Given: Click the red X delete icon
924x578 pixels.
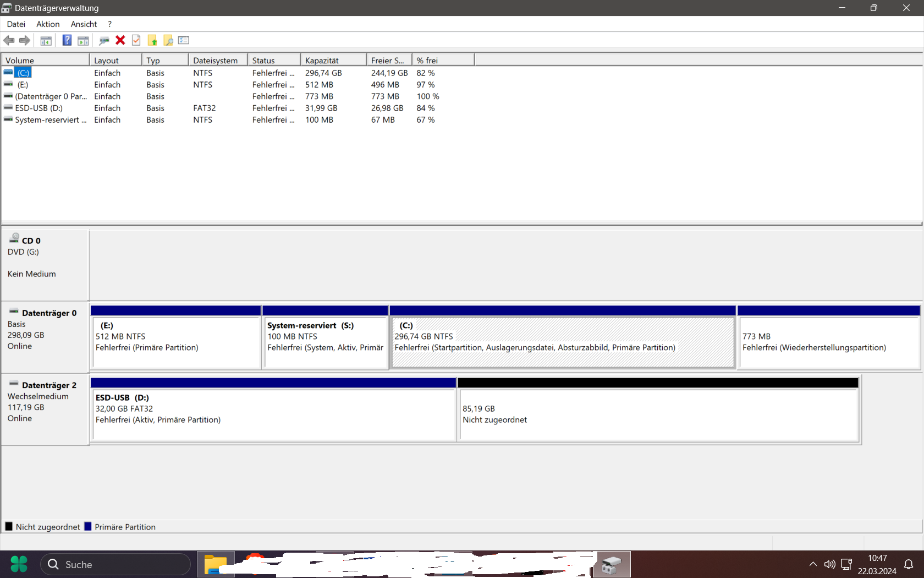Looking at the screenshot, I should pos(120,40).
